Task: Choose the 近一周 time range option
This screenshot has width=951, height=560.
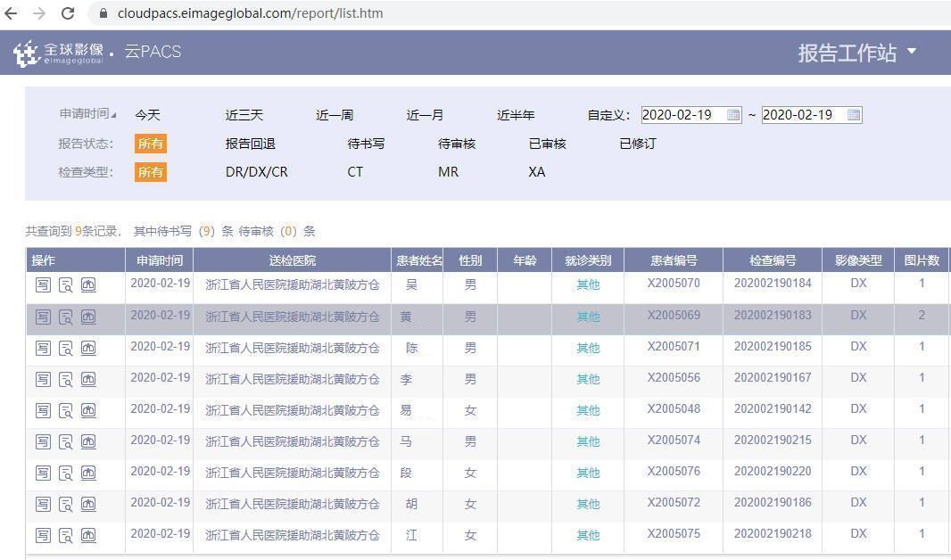Action: tap(335, 115)
